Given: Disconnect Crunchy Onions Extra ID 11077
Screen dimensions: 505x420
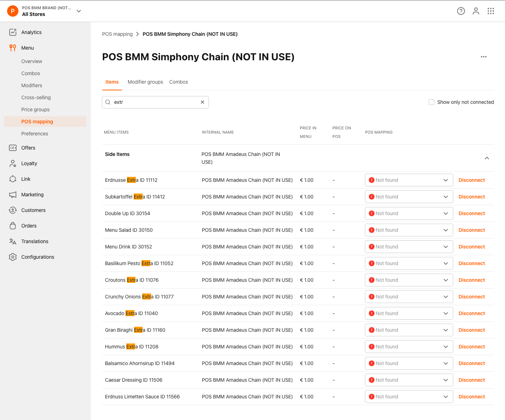Looking at the screenshot, I should tap(472, 297).
